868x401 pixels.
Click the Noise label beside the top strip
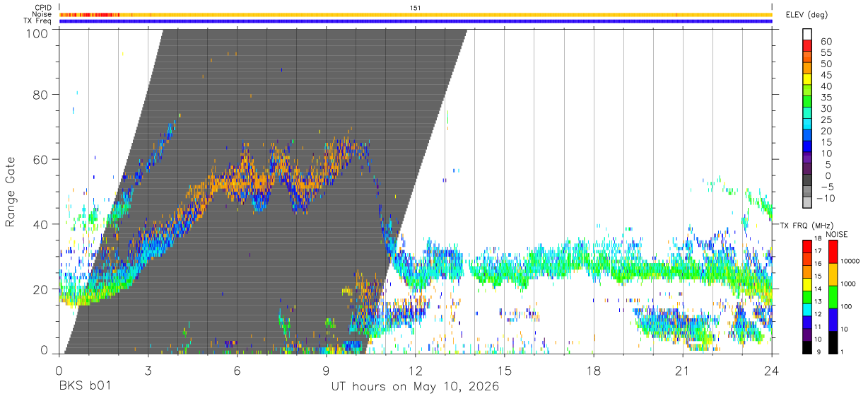[43, 14]
